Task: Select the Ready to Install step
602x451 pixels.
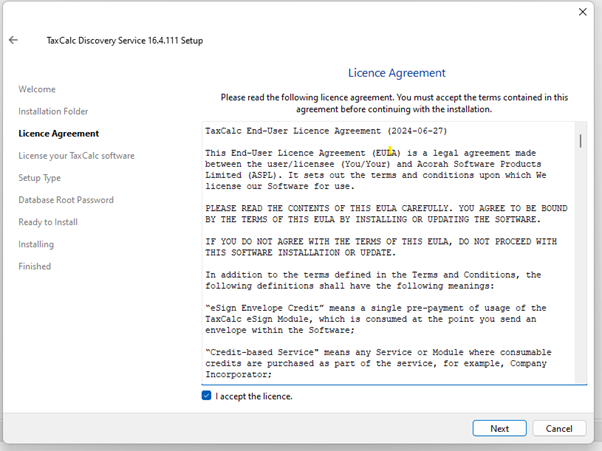Action: 48,222
